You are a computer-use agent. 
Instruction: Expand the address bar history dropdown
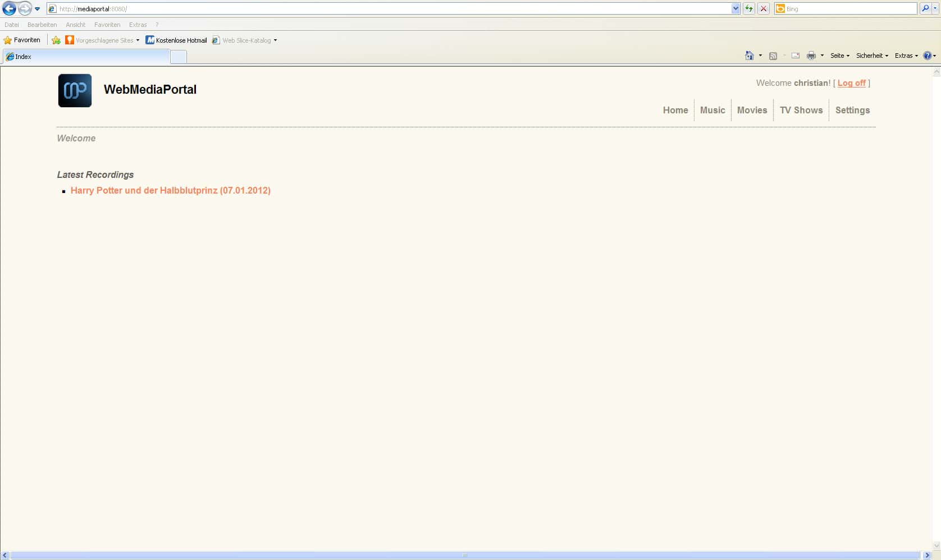736,8
